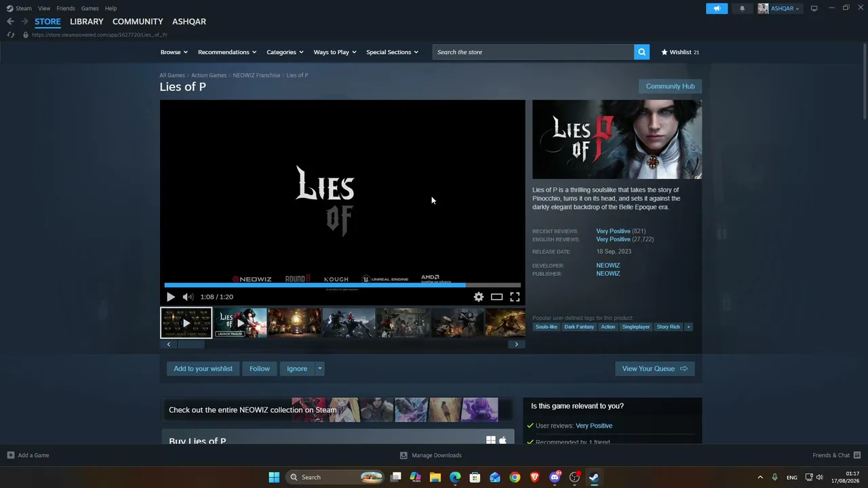
Task: Open the NEOWIZ collection banner
Action: point(338,410)
